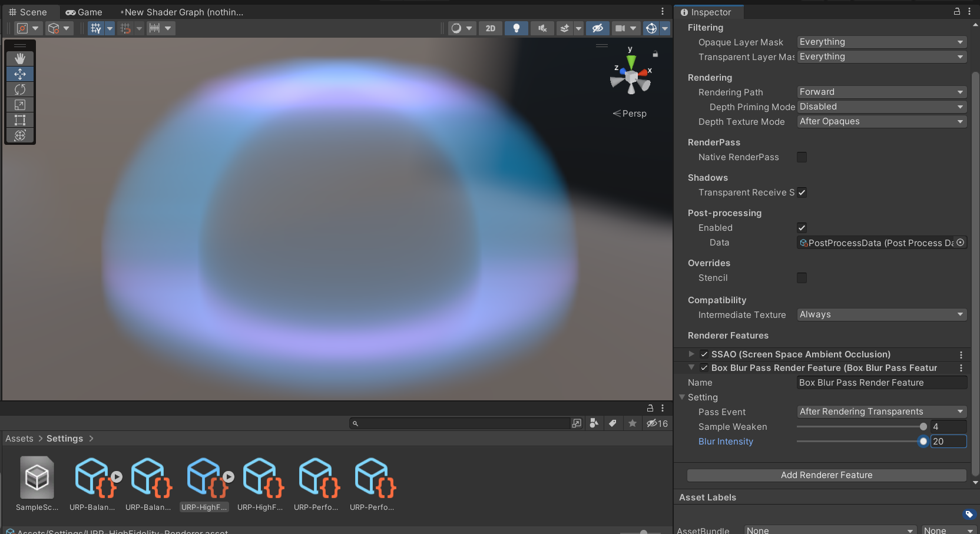
Task: Toggle Post-processing Enabled checkbox
Action: click(802, 228)
